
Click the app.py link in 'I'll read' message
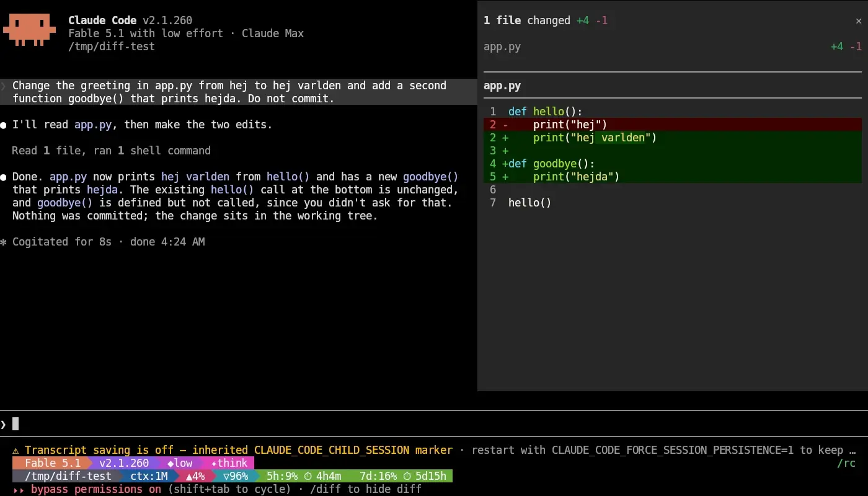pyautogui.click(x=93, y=125)
